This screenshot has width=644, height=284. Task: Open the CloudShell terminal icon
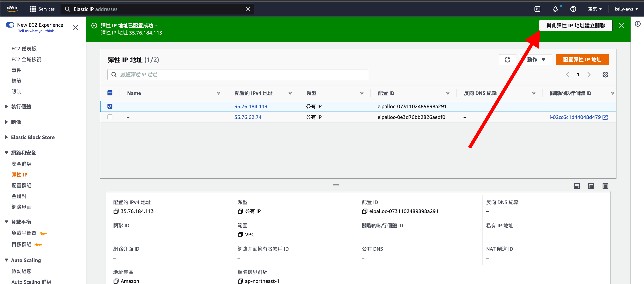tap(537, 9)
